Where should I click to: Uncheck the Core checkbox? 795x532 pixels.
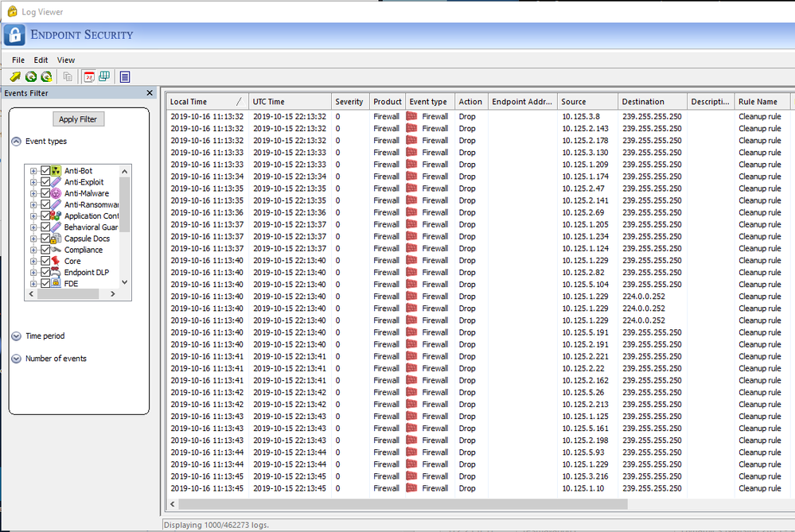(45, 261)
